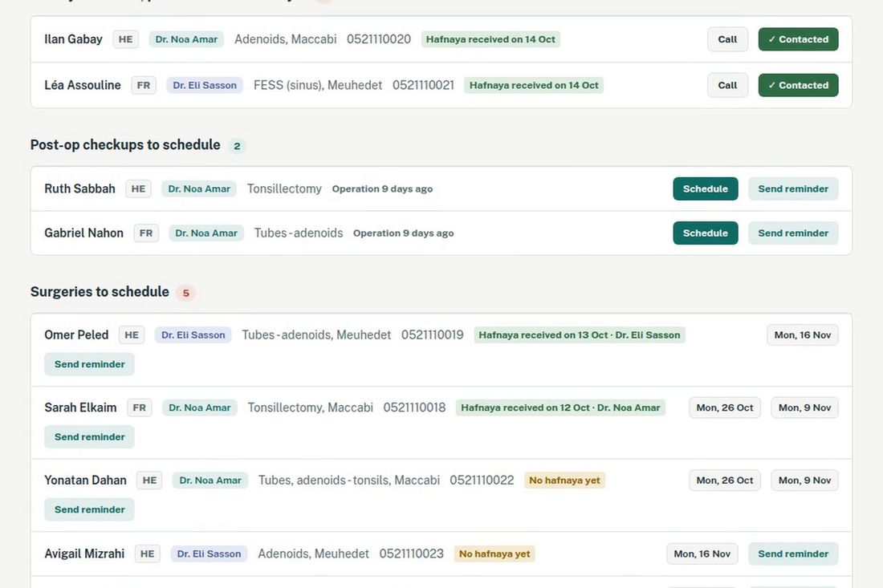The height and width of the screenshot is (588, 883).
Task: Send reminder to Yonatan Dahan
Action: (x=90, y=510)
